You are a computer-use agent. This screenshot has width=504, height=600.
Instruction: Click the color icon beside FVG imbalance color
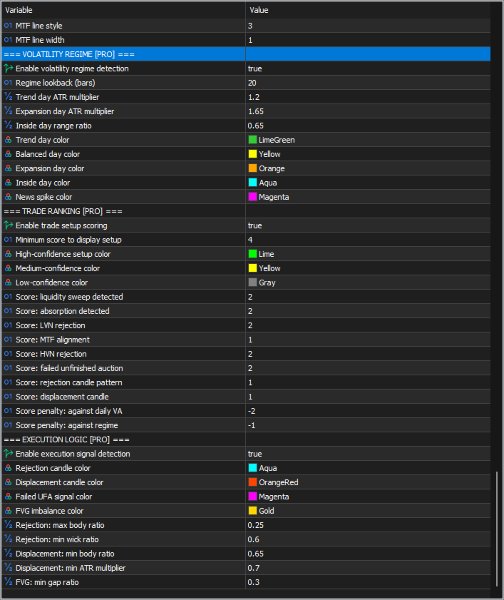click(x=8, y=511)
